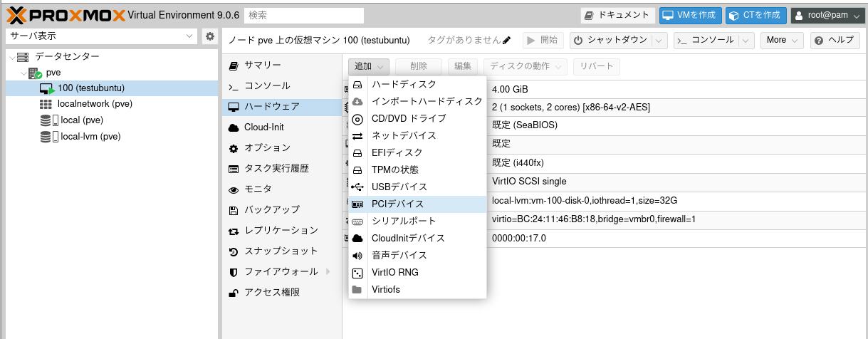This screenshot has width=868, height=339.
Task: Click the Virtiofs folder icon
Action: [357, 289]
